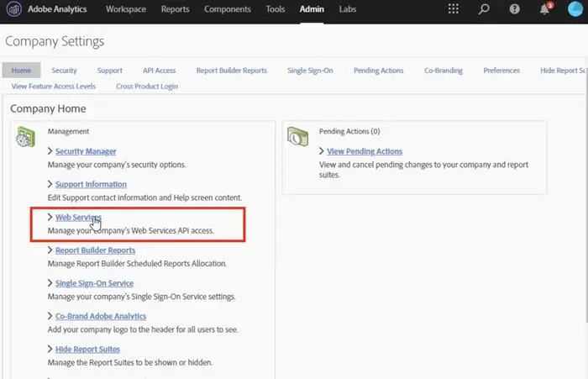Open the Reports menu

175,9
